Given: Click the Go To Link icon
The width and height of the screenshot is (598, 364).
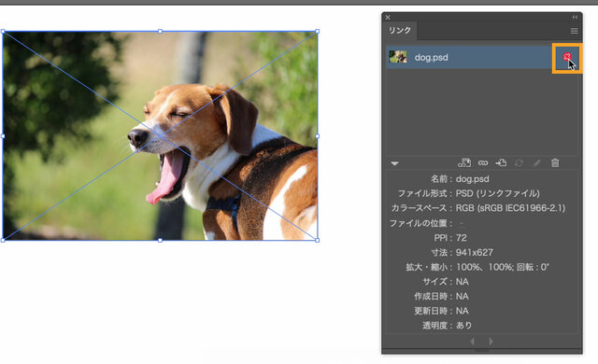Looking at the screenshot, I should pyautogui.click(x=501, y=163).
